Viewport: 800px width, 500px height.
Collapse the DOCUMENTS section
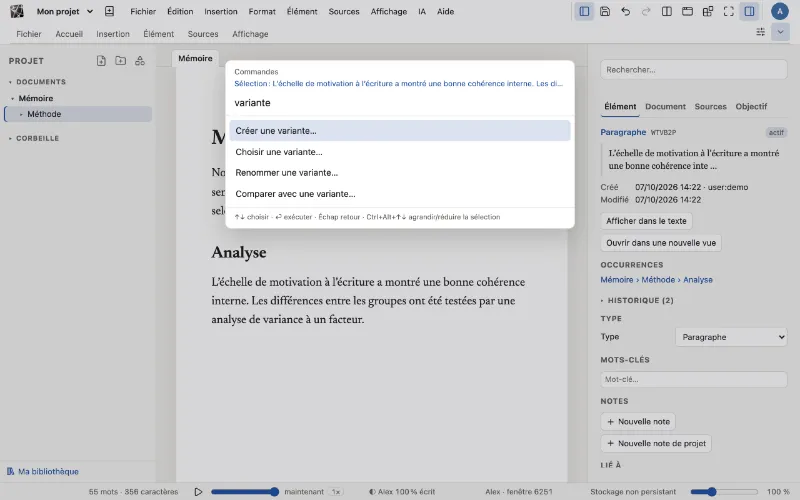(10, 82)
